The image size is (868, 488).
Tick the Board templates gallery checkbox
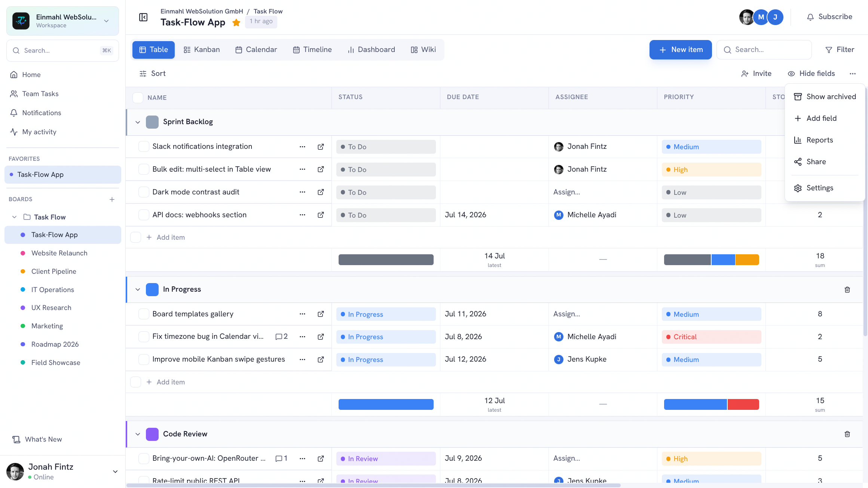(x=144, y=314)
